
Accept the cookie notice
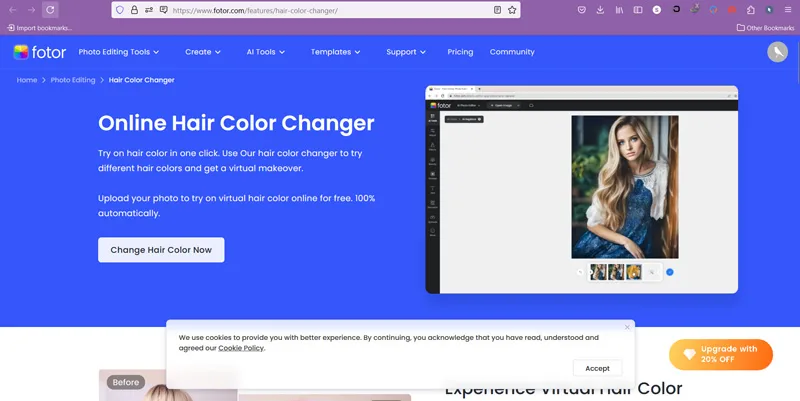[x=597, y=368]
